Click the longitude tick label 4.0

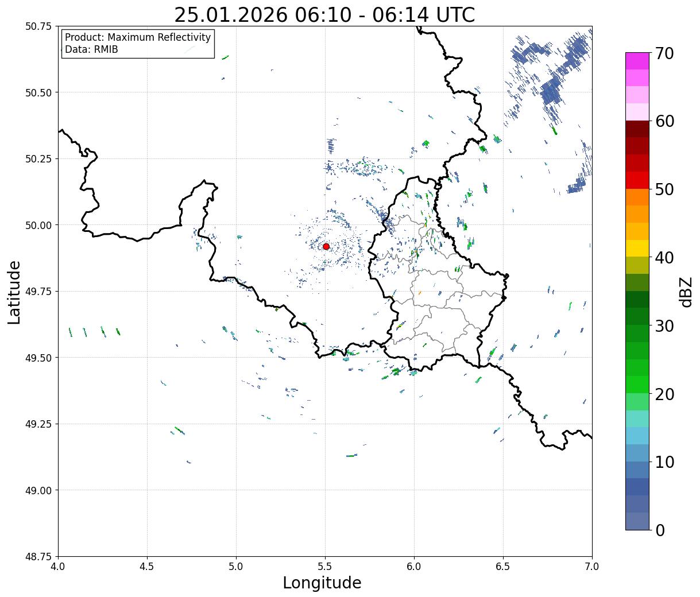tap(58, 567)
